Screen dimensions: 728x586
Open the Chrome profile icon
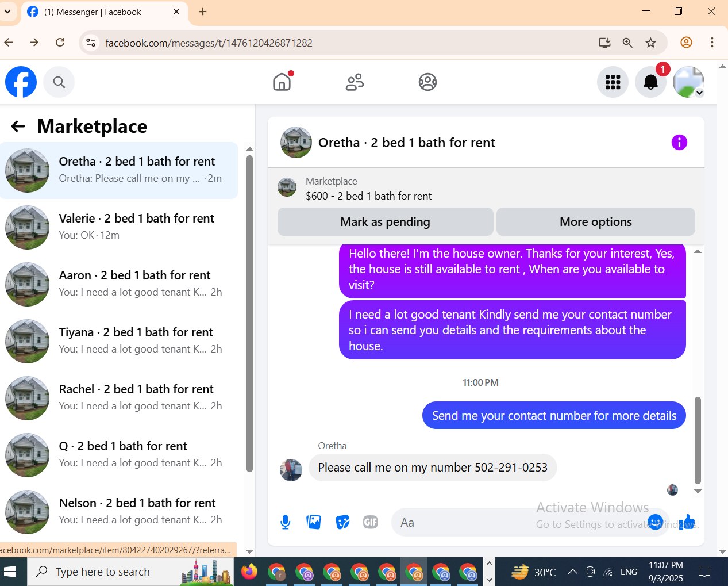pos(686,43)
